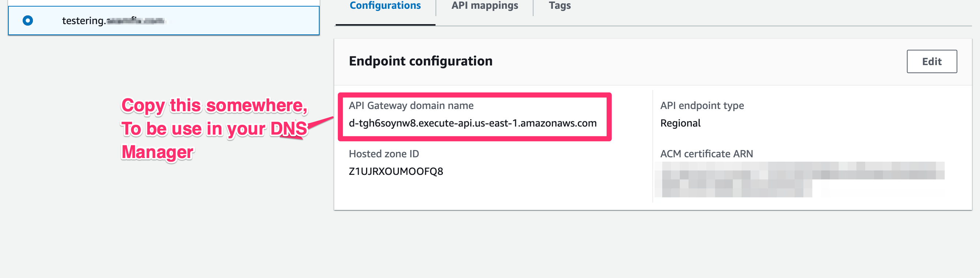Switch to the API mappings tab
980x278 pixels.
click(484, 6)
